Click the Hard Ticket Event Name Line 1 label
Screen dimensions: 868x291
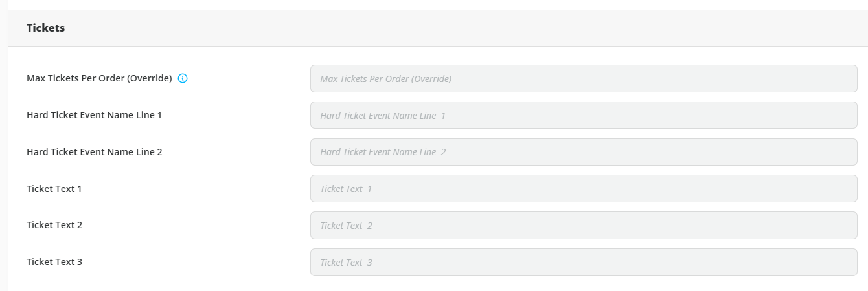[x=94, y=115]
